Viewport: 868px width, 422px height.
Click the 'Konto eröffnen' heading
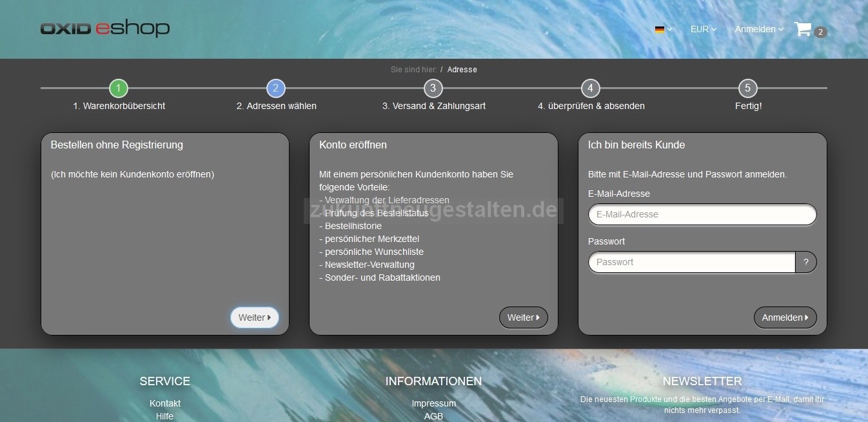353,145
